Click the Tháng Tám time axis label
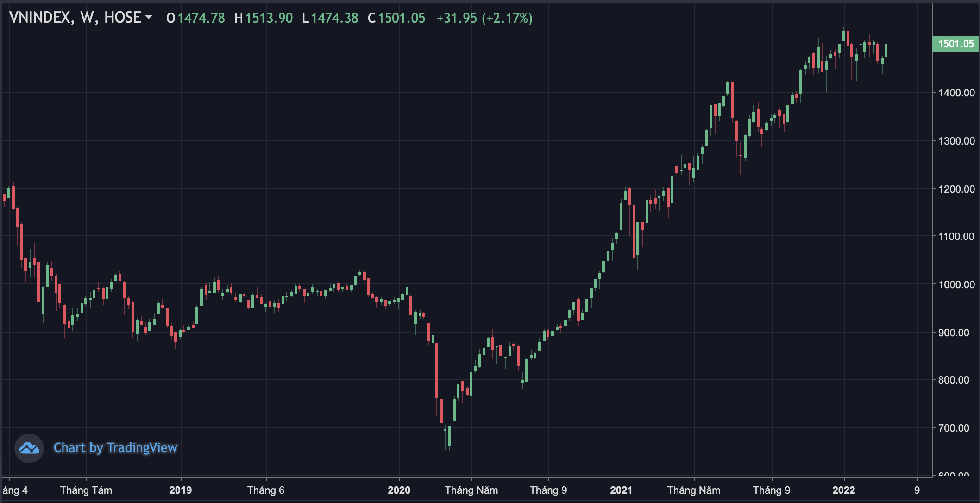Image resolution: width=980 pixels, height=503 pixels. 86,490
